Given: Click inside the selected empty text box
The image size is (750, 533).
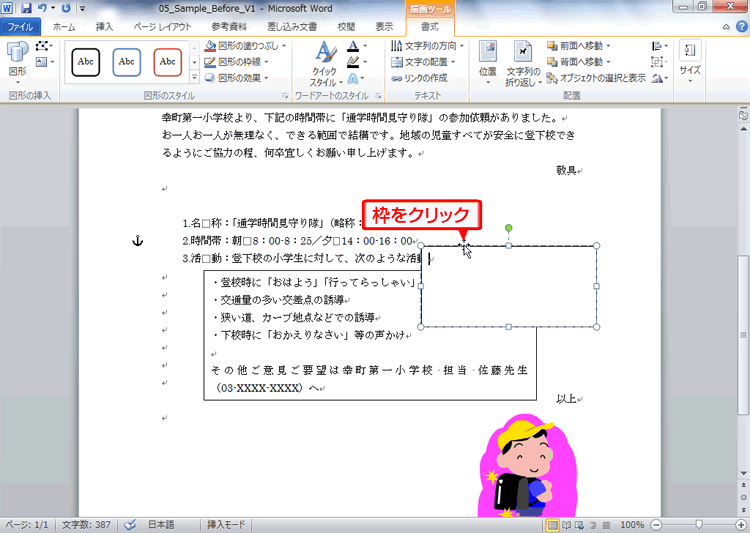Looking at the screenshot, I should [508, 286].
